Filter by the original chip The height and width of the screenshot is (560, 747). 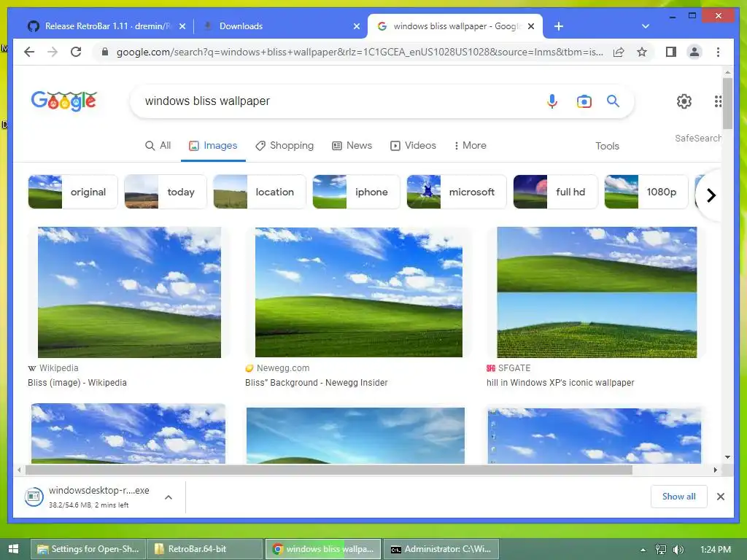pos(73,192)
